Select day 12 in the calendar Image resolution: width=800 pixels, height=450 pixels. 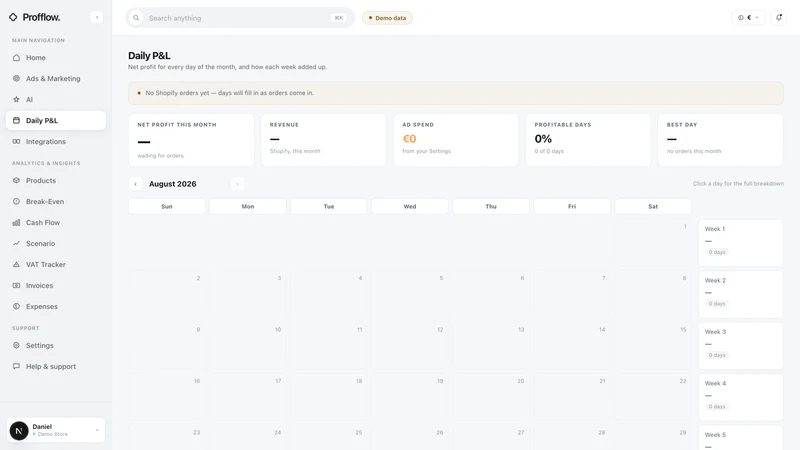pyautogui.click(x=410, y=346)
